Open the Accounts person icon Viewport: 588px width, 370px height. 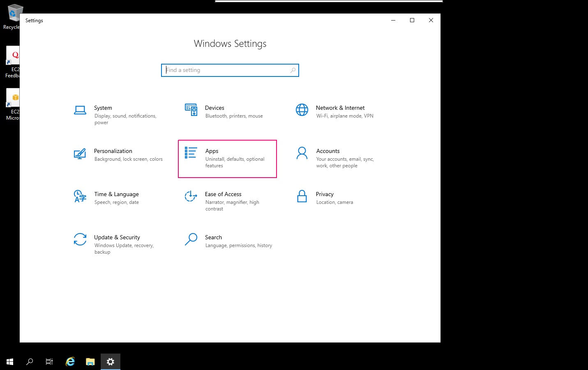(x=302, y=153)
